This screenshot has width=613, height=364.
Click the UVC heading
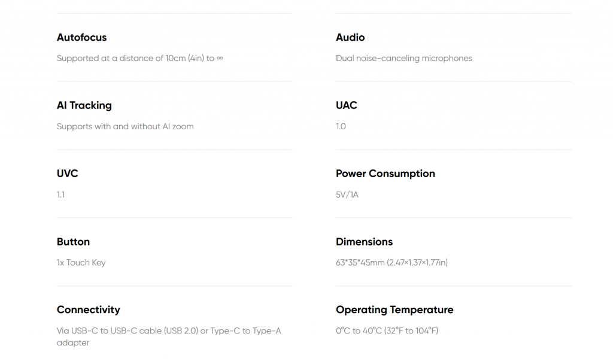(67, 174)
